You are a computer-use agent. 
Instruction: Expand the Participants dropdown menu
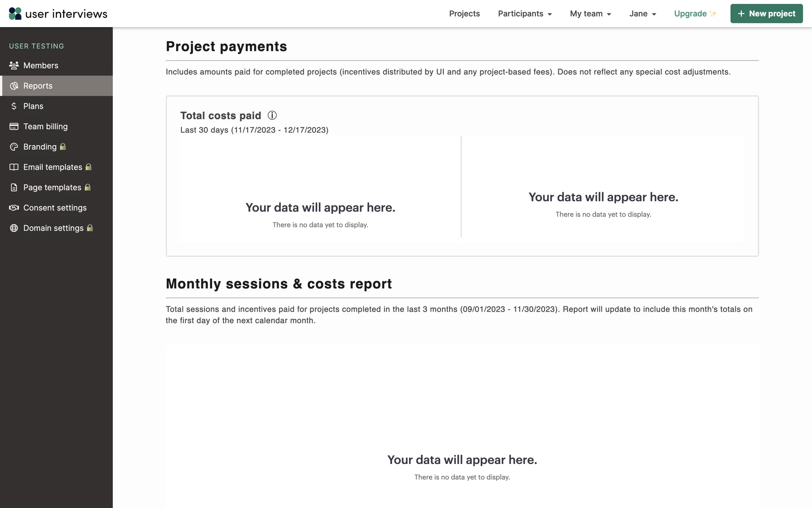(524, 14)
